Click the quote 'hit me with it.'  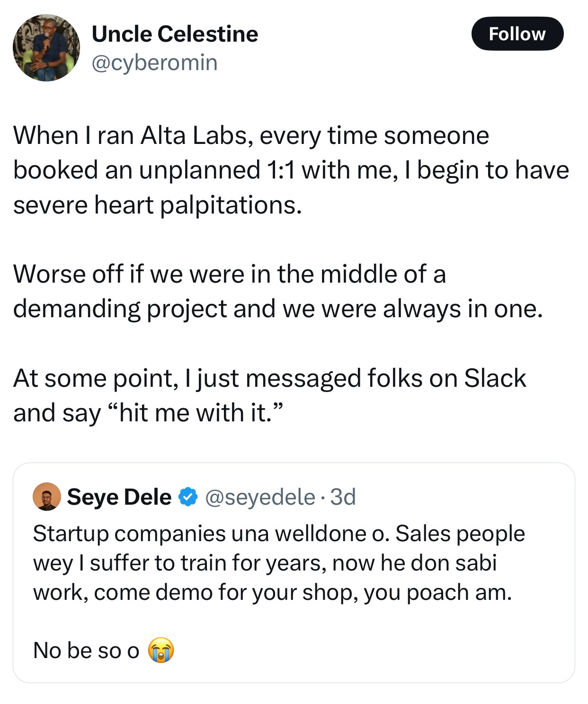(x=196, y=412)
